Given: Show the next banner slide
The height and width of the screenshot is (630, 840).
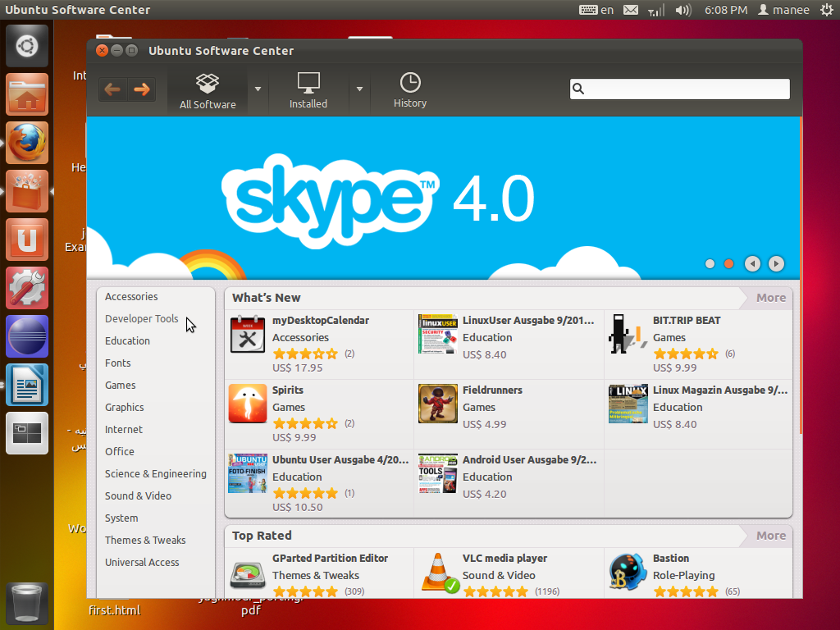Looking at the screenshot, I should click(776, 263).
